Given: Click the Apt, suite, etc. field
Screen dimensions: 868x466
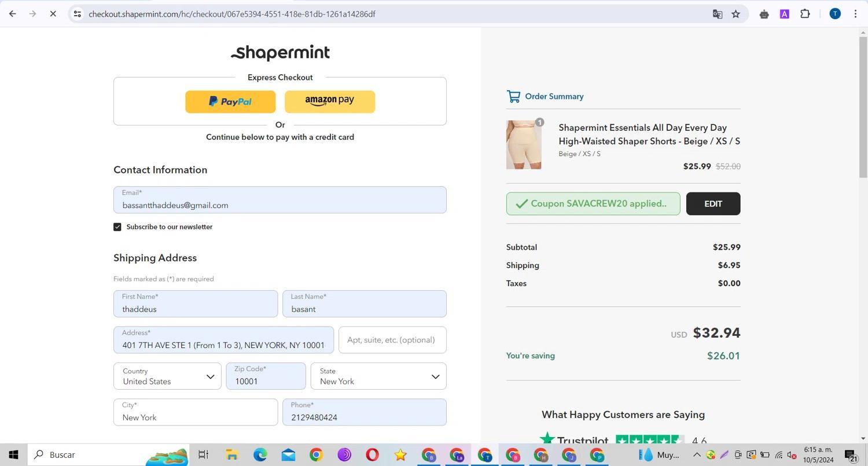Looking at the screenshot, I should (x=392, y=340).
